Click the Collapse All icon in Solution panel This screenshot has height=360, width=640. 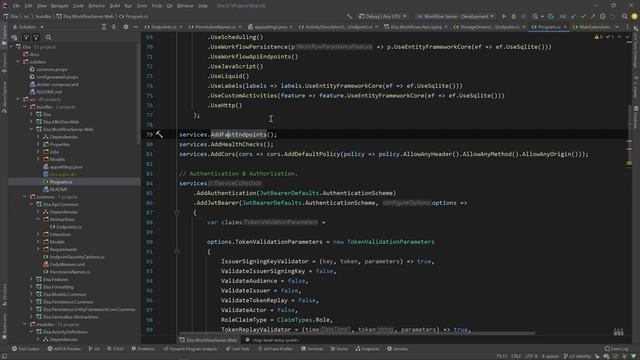point(114,27)
